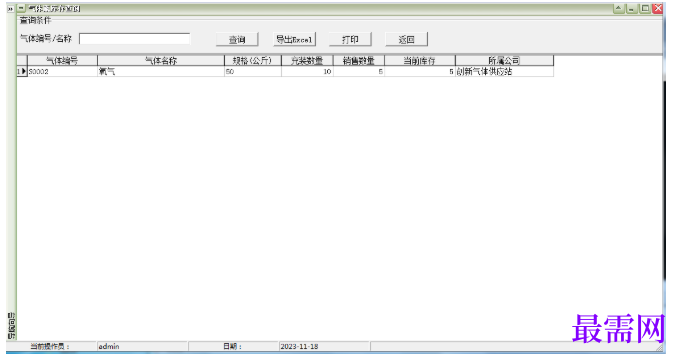Screen dimensions: 684x360
Task: Open the vertical 导航栏 navigation tab
Action: click(11, 326)
